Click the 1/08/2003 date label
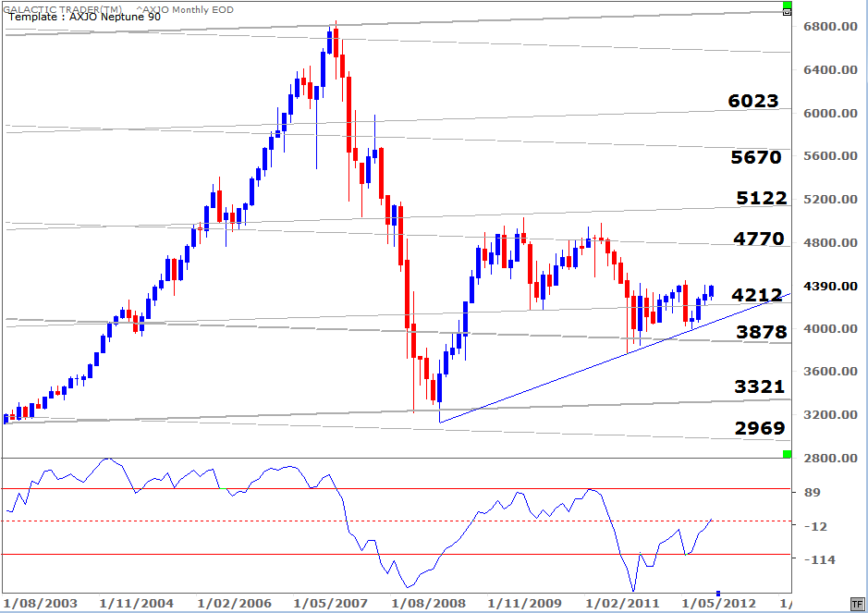This screenshot has width=868, height=613. click(x=41, y=603)
